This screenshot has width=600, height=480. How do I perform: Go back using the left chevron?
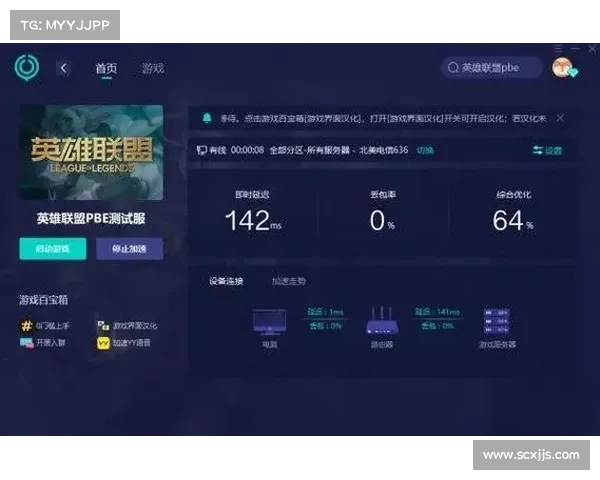pyautogui.click(x=64, y=69)
